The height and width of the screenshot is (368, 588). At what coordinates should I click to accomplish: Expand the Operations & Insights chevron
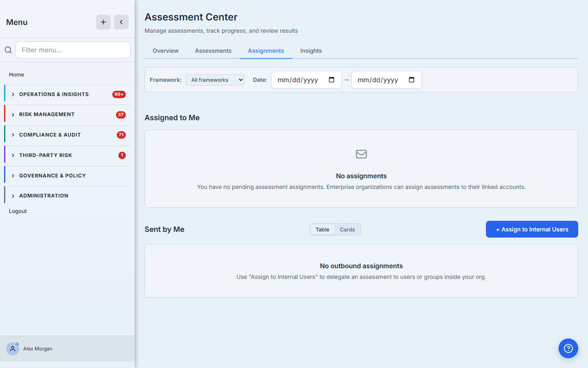[x=13, y=94]
